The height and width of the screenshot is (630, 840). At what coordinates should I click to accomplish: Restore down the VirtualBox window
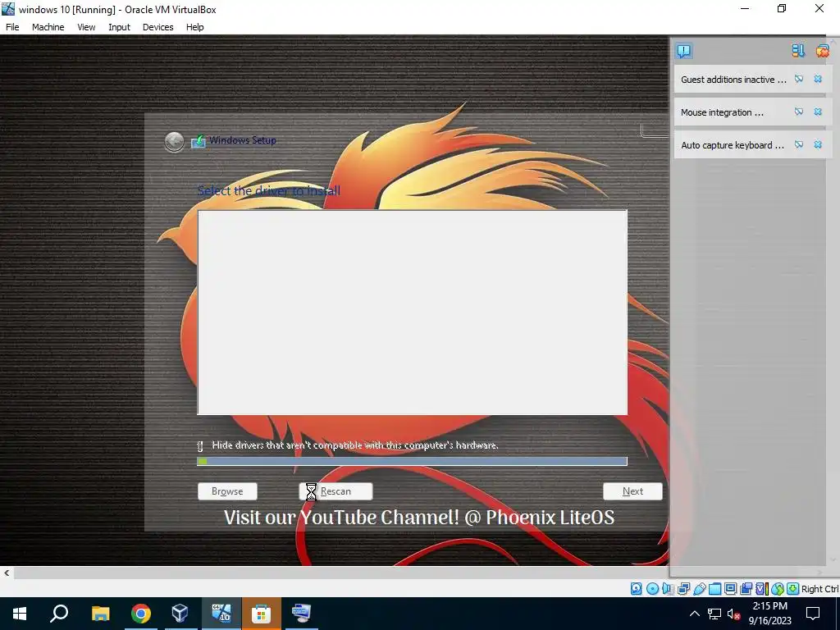point(782,8)
